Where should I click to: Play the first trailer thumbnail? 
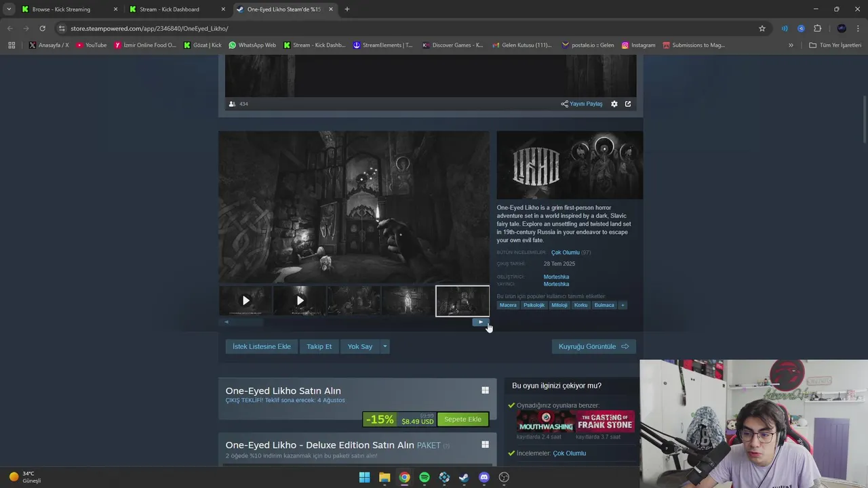(245, 300)
